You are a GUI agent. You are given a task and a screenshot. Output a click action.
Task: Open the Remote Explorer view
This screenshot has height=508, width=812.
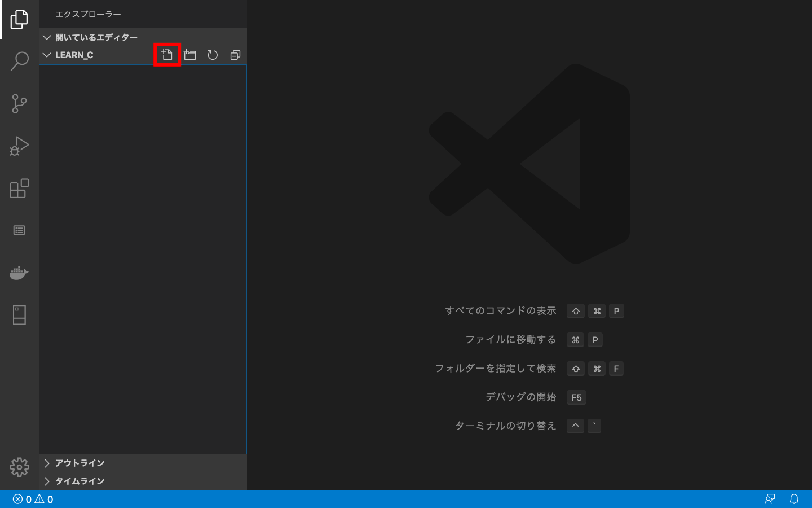(19, 314)
